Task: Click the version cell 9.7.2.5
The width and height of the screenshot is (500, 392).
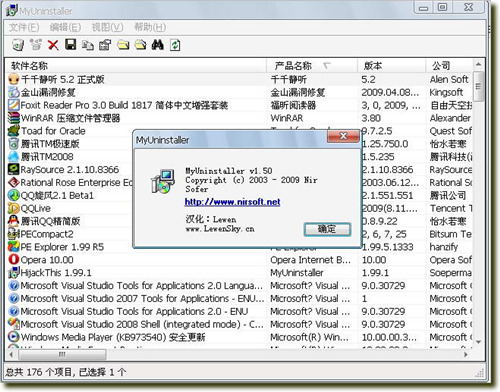Action: click(377, 131)
